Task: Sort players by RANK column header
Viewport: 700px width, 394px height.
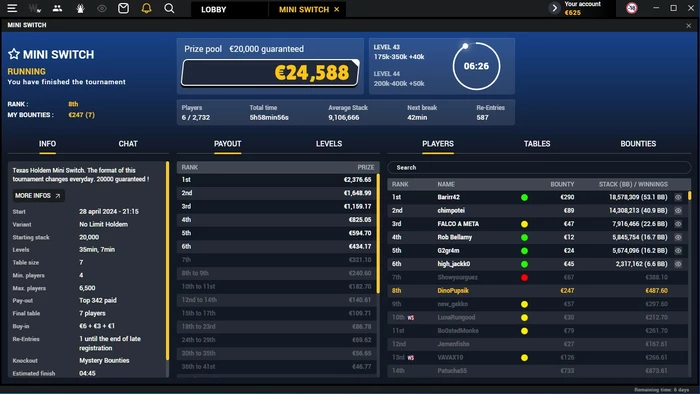Action: point(400,184)
